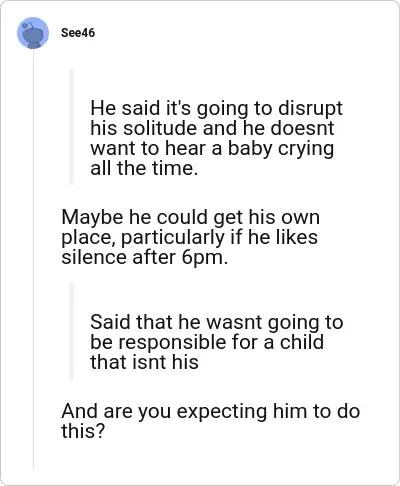Click the line "Maybe he could get his own"
Viewport: 400px width, 486px height.
pos(190,217)
